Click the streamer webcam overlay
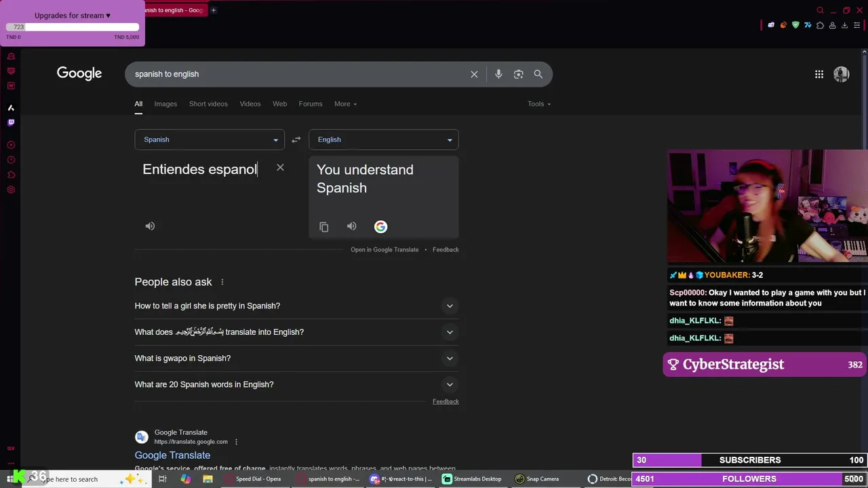The image size is (868, 488). coord(768,206)
